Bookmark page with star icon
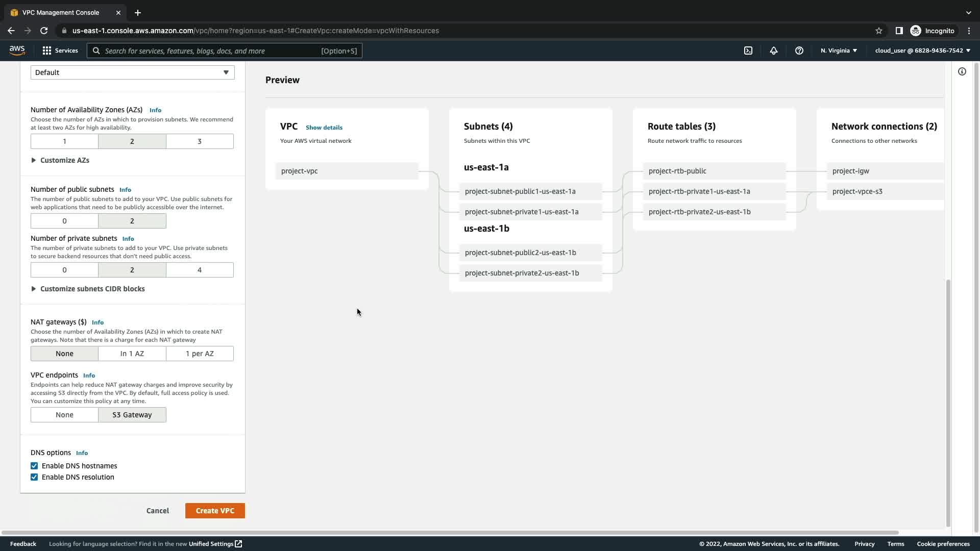This screenshot has width=980, height=551. (879, 31)
